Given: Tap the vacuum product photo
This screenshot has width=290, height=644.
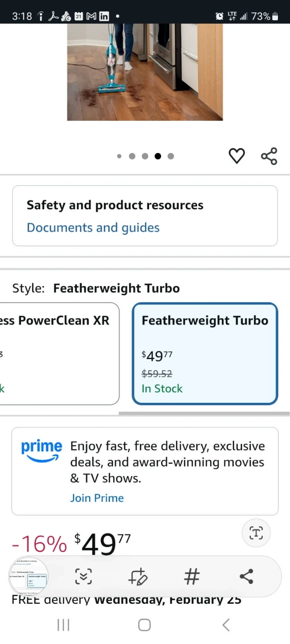Looking at the screenshot, I should [145, 72].
